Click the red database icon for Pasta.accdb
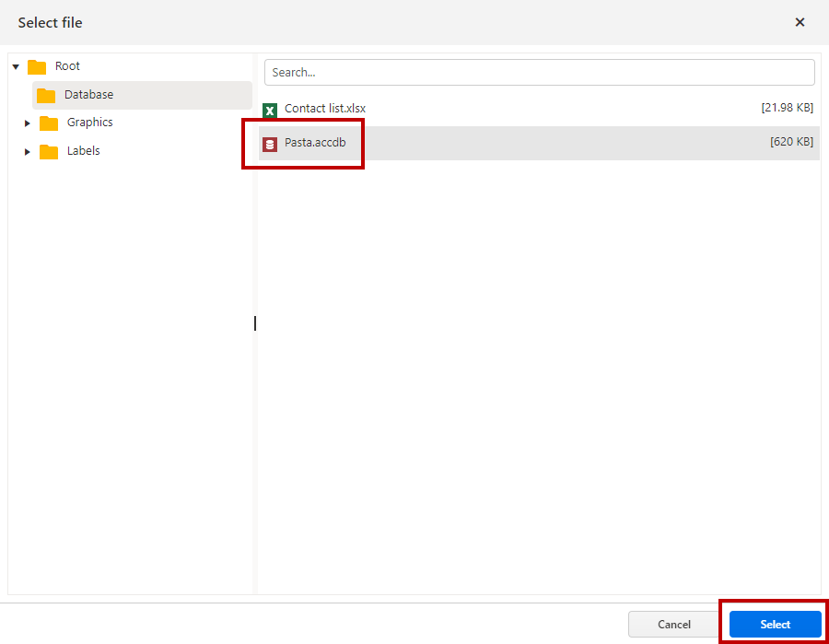The height and width of the screenshot is (644, 829). (270, 144)
